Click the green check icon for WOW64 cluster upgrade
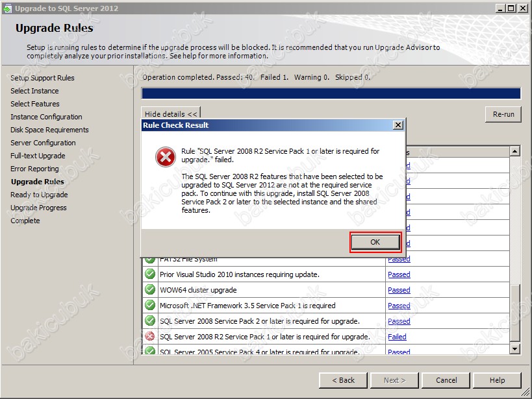Viewport: 532px width, 399px height. [149, 289]
